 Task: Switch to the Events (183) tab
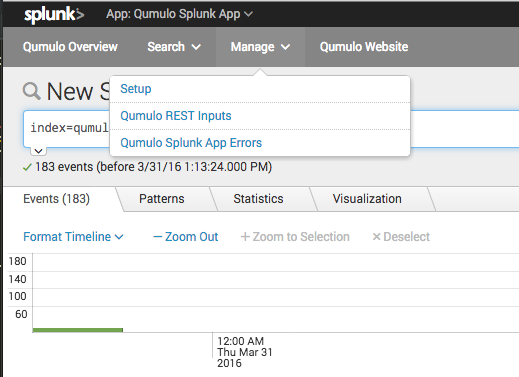tap(57, 199)
